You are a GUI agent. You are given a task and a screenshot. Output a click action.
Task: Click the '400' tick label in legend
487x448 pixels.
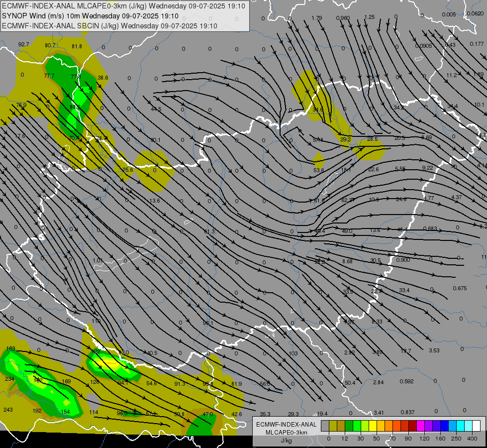(x=472, y=439)
